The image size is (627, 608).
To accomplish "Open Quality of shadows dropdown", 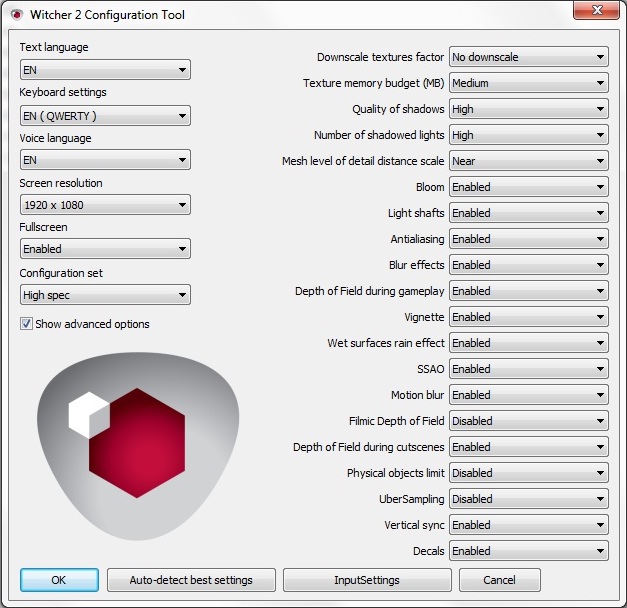I will [x=529, y=109].
